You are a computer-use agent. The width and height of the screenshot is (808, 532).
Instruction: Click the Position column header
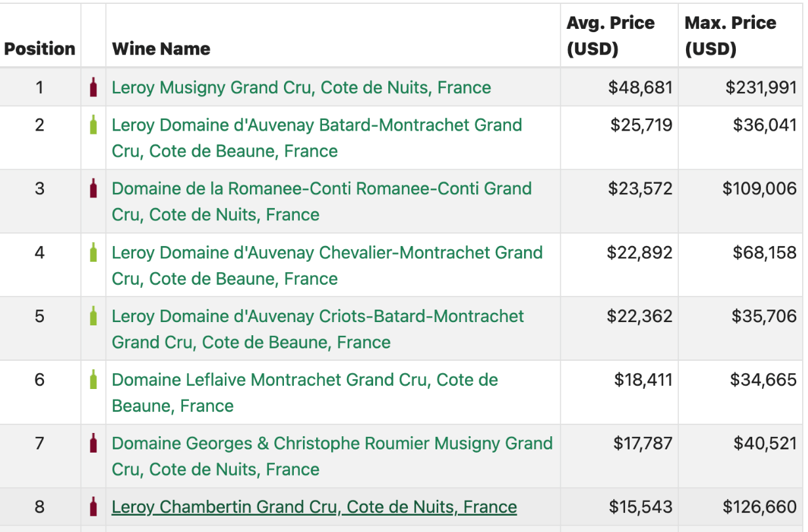[x=39, y=49]
